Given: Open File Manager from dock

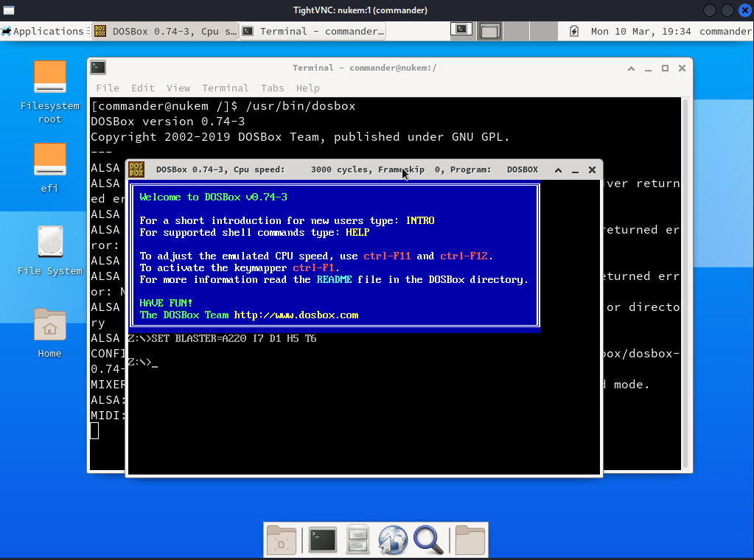Looking at the screenshot, I should click(x=357, y=540).
